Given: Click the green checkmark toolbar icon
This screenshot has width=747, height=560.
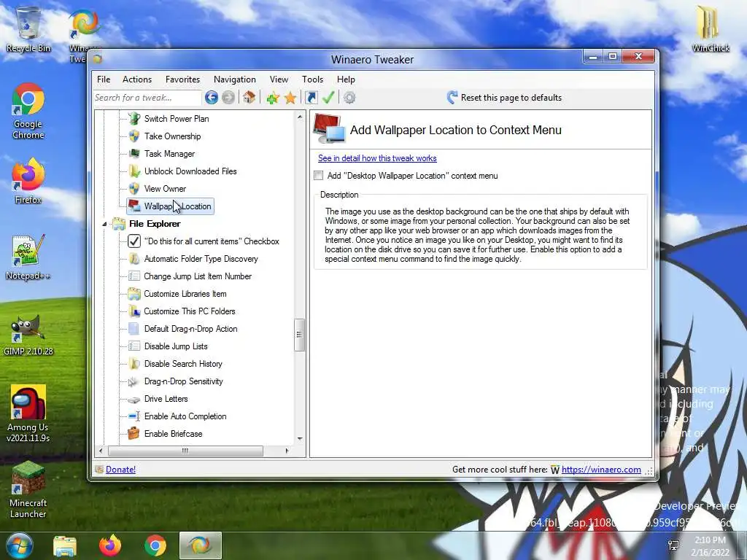Looking at the screenshot, I should coord(328,98).
